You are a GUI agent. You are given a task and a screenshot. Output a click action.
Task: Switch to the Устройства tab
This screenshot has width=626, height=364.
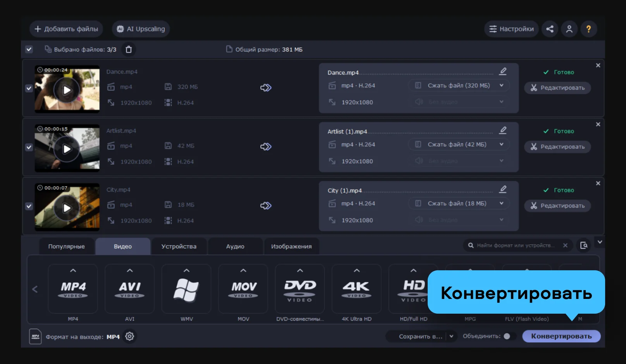tap(179, 247)
